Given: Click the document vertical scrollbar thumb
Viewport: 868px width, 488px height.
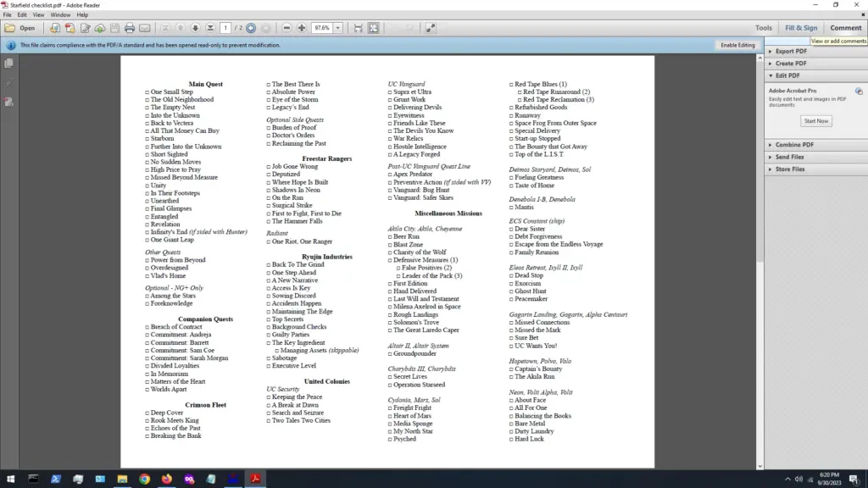Looking at the screenshot, I should 759,162.
